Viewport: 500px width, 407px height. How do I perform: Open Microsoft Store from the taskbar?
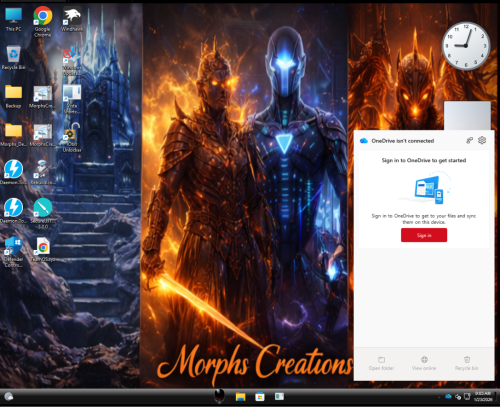click(260, 397)
